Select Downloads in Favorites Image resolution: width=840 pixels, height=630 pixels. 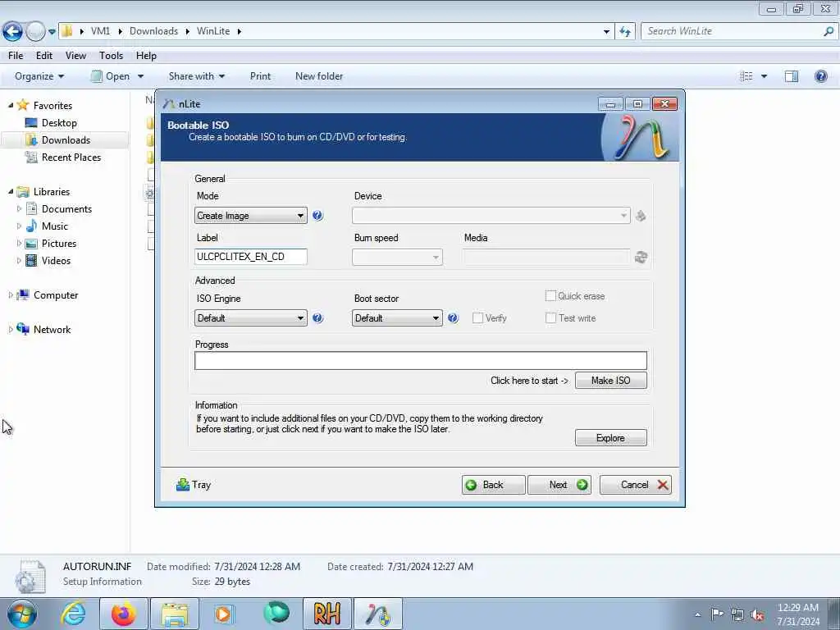tap(65, 139)
